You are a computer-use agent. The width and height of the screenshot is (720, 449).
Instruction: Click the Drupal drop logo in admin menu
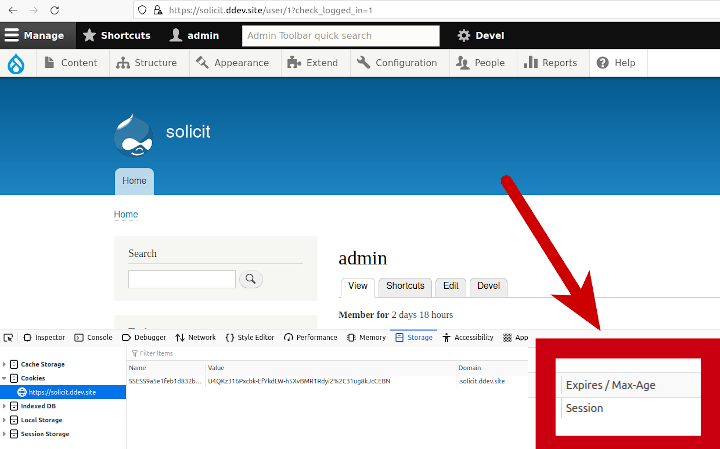pos(16,63)
